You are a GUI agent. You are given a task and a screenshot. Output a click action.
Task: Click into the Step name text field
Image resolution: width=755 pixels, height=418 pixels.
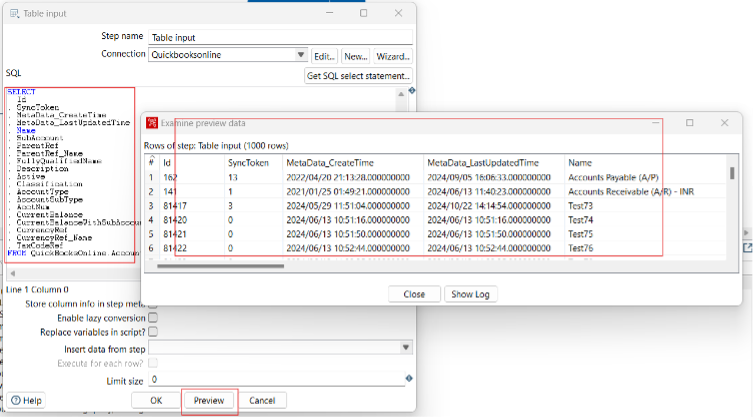(x=280, y=36)
